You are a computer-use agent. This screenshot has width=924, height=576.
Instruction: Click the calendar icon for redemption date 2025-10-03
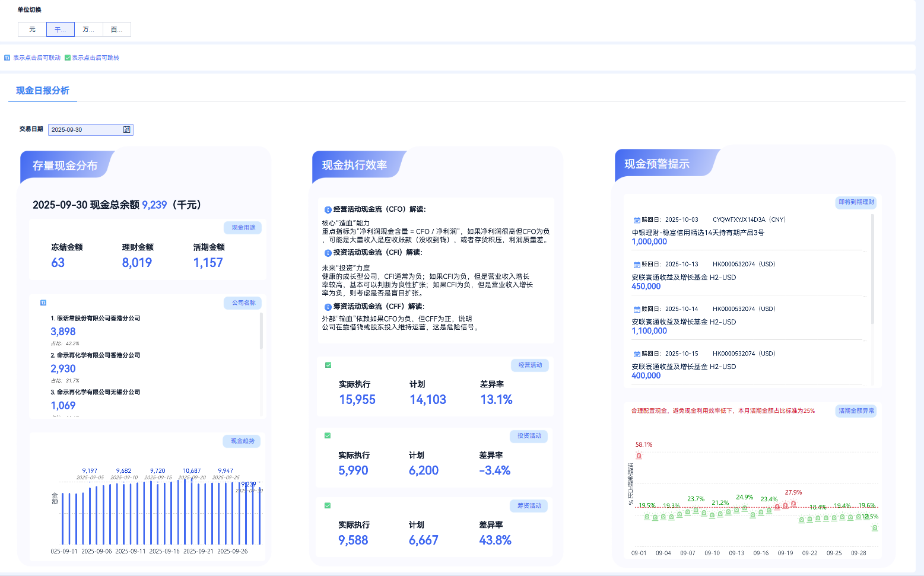(x=637, y=220)
